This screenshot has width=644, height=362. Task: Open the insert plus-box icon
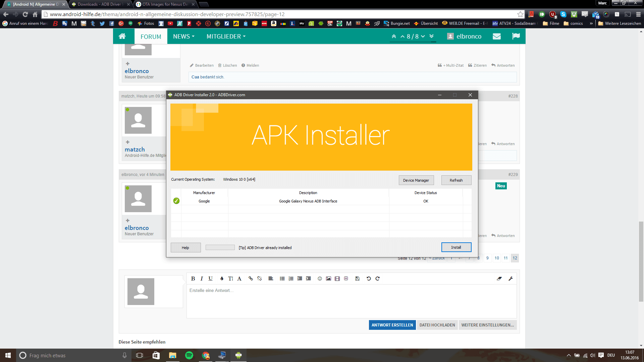pos(346,279)
